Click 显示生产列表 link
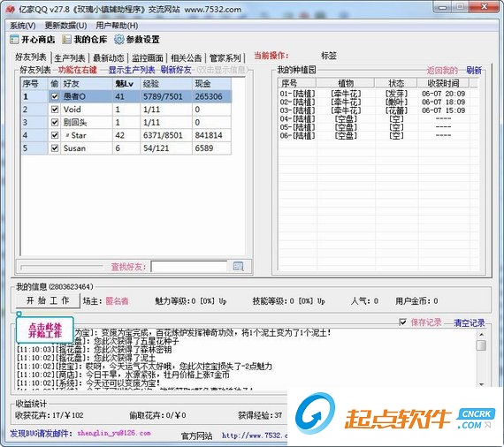Screen dimensions: 504x447 click(132, 70)
